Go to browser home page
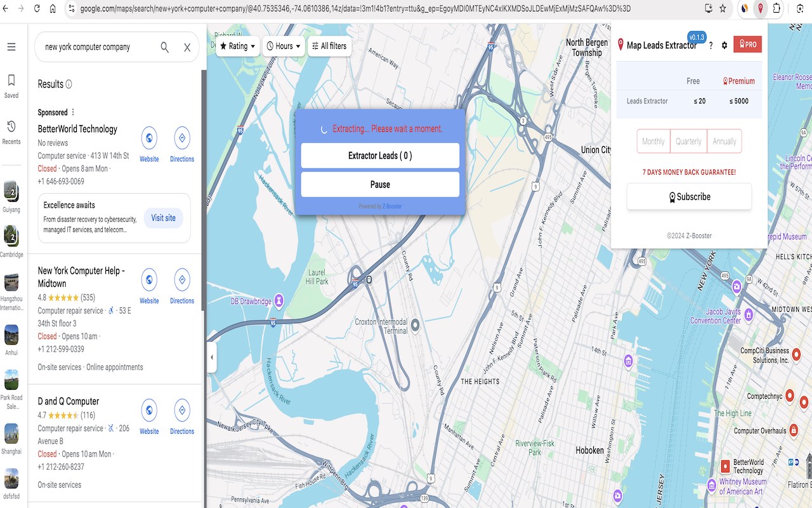Viewport: 812px width, 508px height. (x=53, y=9)
